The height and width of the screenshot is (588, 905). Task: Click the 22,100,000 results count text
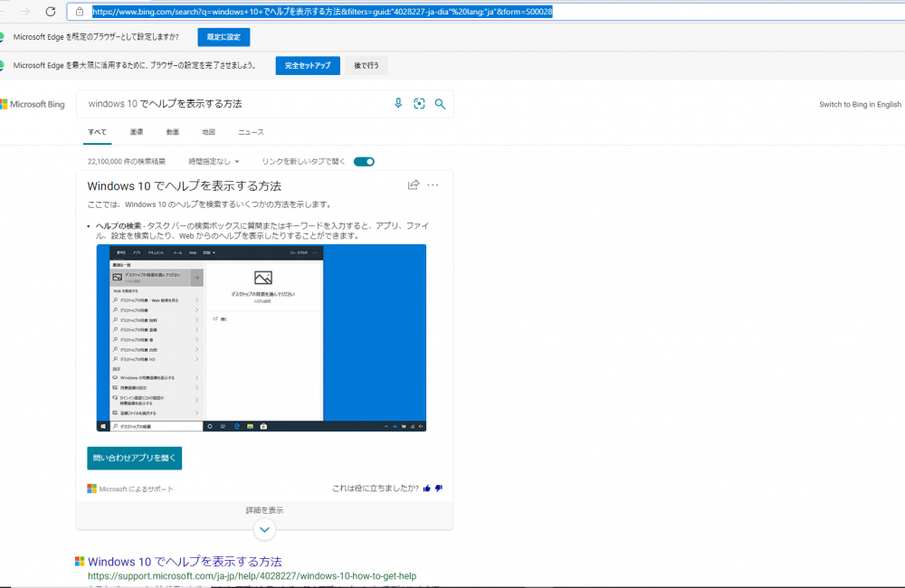click(127, 162)
